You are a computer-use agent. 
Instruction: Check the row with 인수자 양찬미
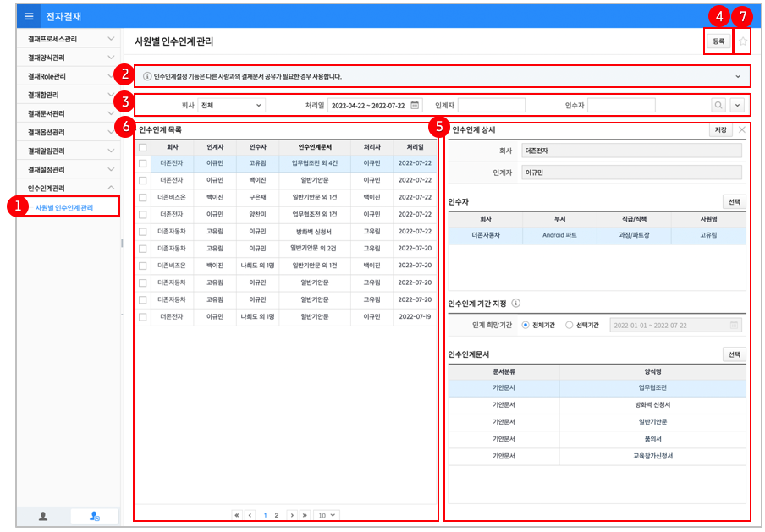coord(142,215)
